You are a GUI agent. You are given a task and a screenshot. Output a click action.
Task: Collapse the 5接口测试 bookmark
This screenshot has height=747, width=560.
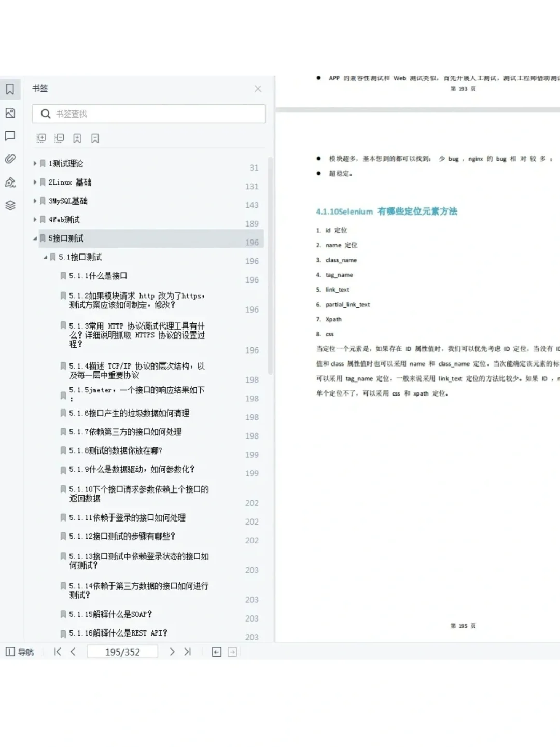pos(35,238)
